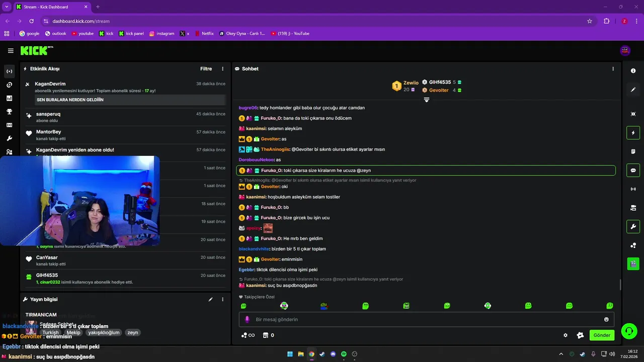Click the image thumbnail posted by apeizy
The height and width of the screenshot is (362, 644).
[x=268, y=228]
